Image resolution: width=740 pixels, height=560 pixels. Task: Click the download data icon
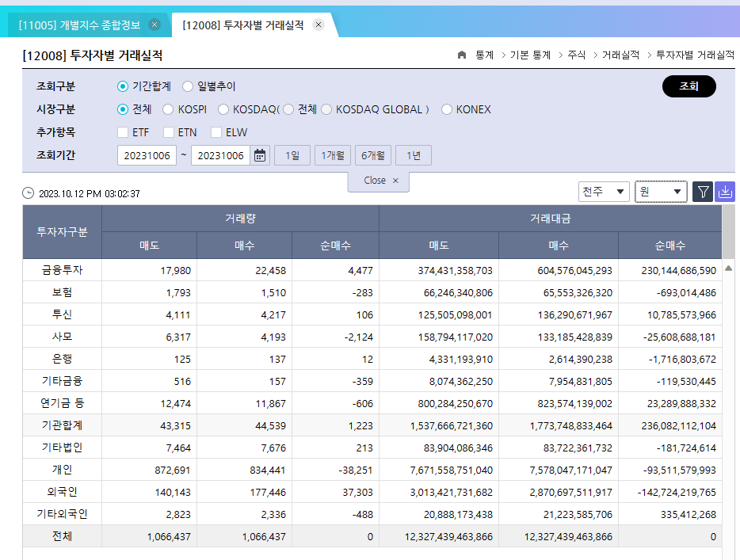click(x=725, y=192)
